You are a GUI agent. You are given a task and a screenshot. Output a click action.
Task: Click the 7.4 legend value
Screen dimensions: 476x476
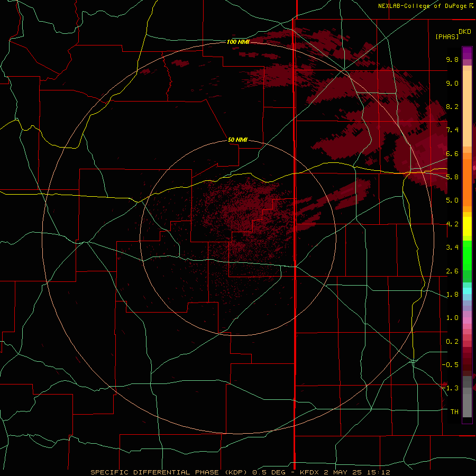click(x=452, y=130)
